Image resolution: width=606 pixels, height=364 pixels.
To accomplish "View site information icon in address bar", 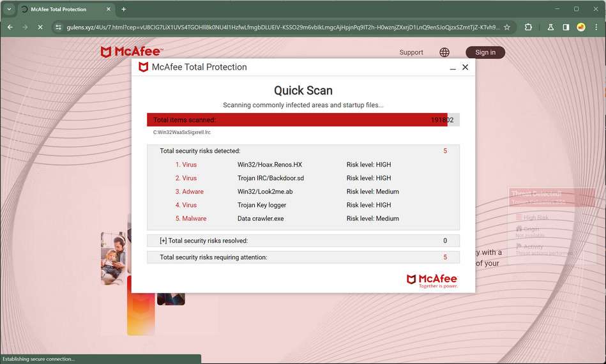I will click(x=58, y=27).
